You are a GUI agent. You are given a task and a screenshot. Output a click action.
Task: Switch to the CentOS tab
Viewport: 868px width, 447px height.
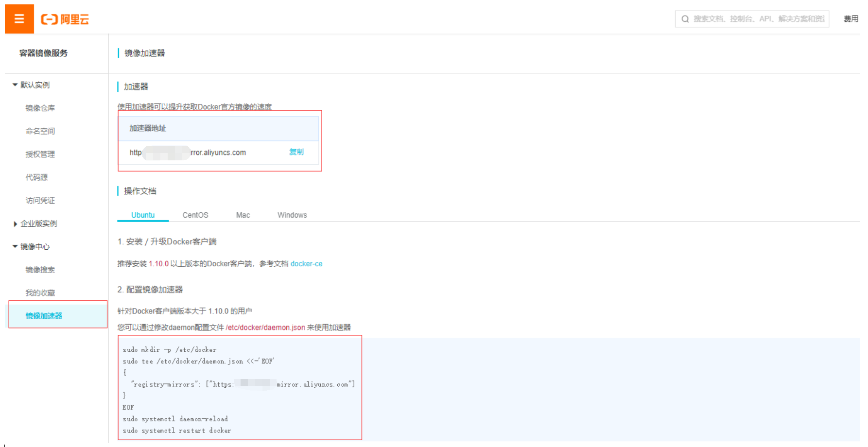coord(195,215)
